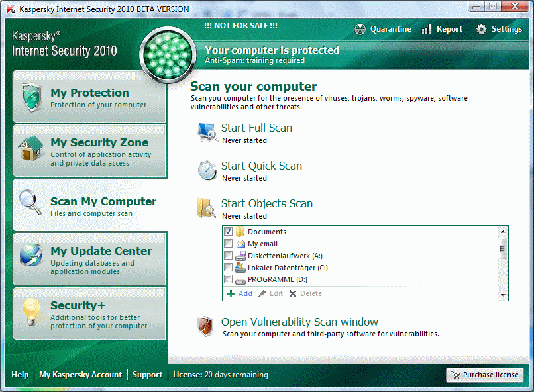This screenshot has width=534, height=392.
Task: Click the Documents folder icon in list
Action: tap(240, 232)
